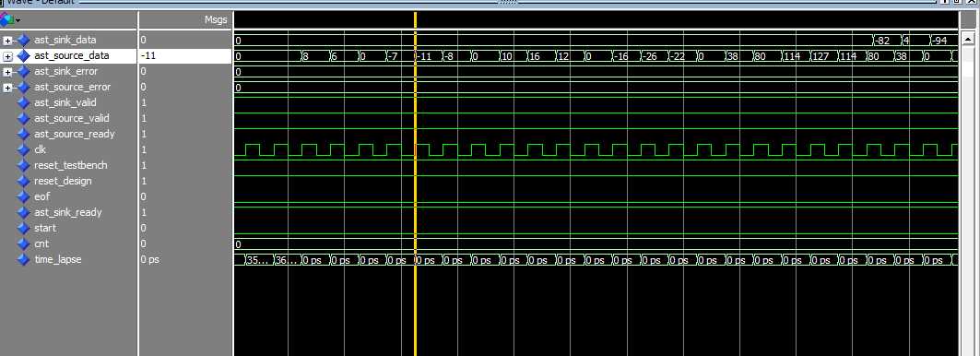Select the reset_testbench signal name
980x356 pixels.
pyautogui.click(x=71, y=165)
